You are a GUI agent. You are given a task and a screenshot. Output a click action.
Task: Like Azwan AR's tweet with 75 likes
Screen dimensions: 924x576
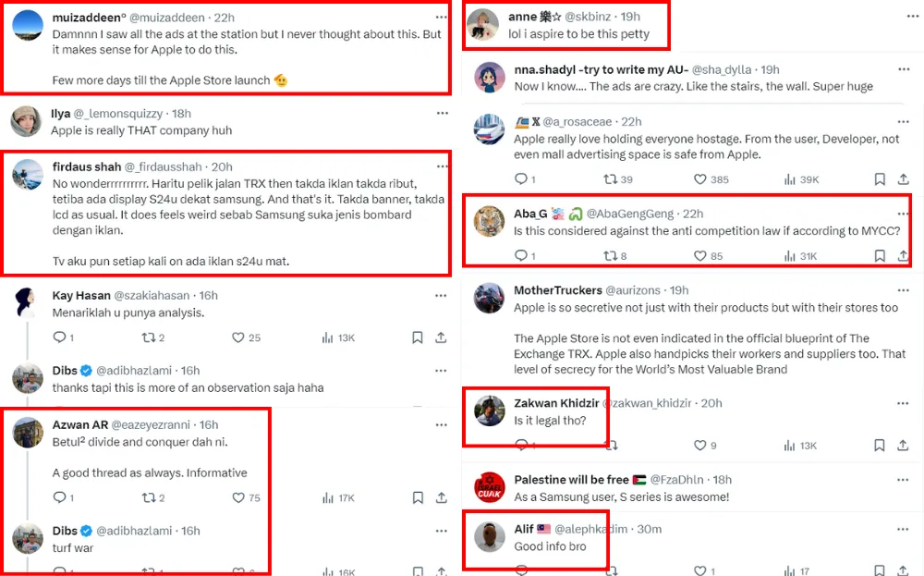pos(238,497)
